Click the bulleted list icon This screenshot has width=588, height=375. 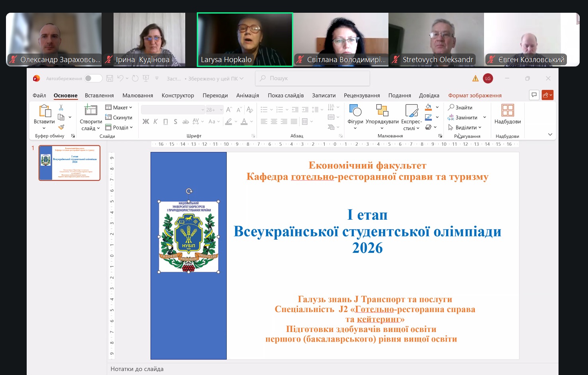264,109
